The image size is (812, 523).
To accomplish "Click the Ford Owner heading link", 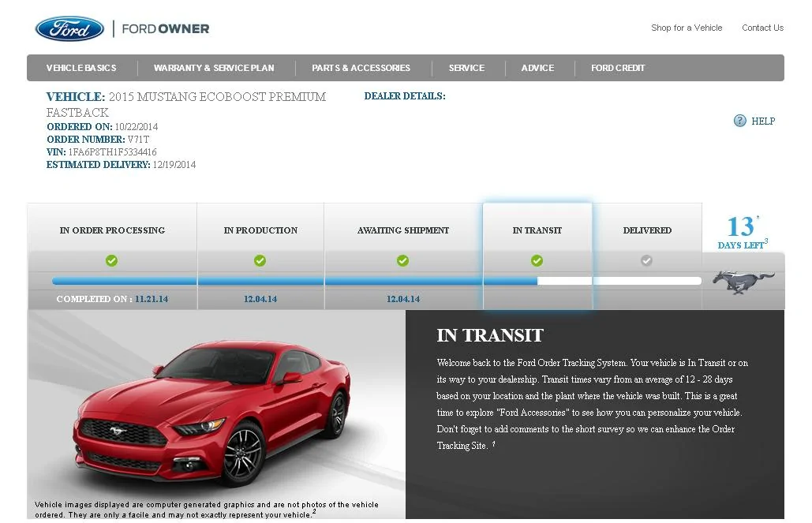I will pyautogui.click(x=166, y=29).
